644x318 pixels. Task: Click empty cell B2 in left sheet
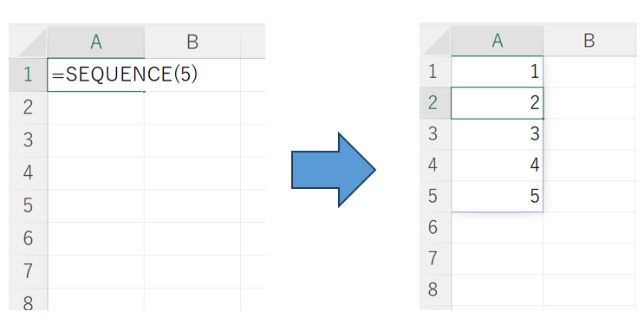coord(192,107)
